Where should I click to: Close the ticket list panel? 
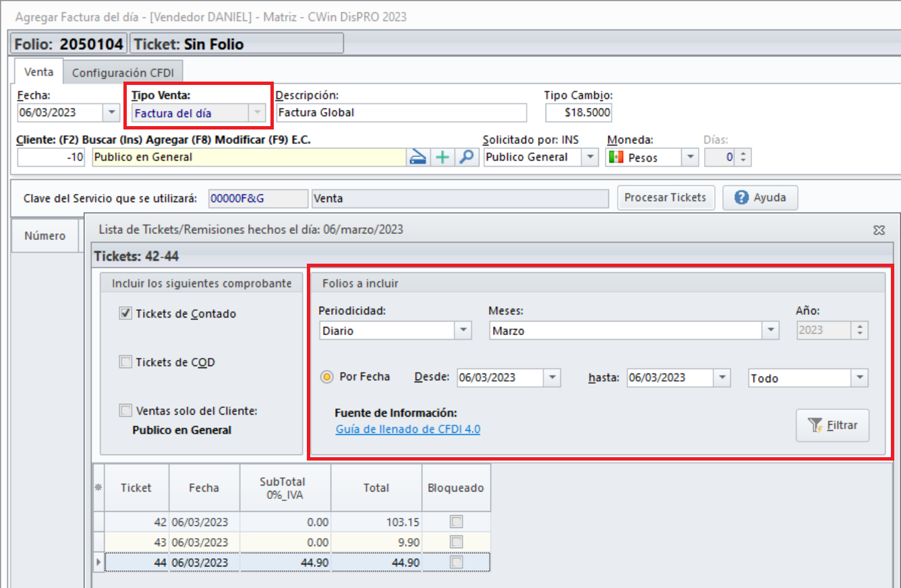click(x=879, y=230)
